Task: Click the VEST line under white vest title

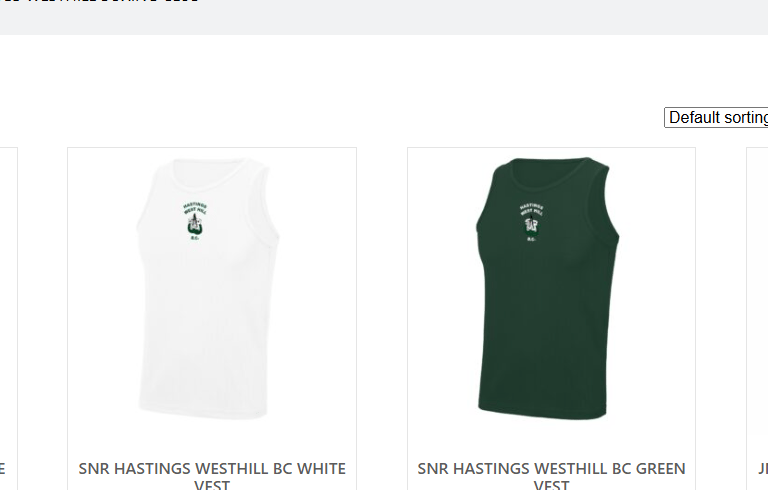Action: [x=212, y=485]
